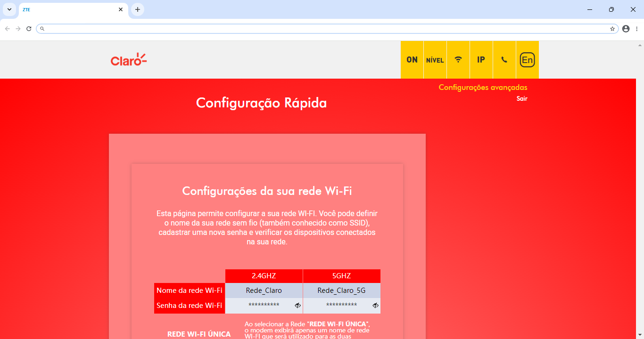The width and height of the screenshot is (644, 339).
Task: Click the Claro logo
Action: click(x=129, y=59)
